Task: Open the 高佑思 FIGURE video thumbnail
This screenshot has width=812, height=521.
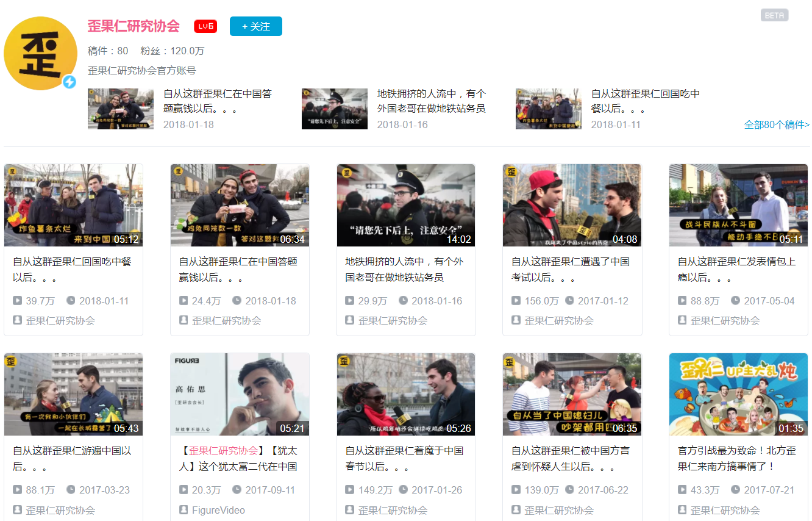Action: [240, 394]
